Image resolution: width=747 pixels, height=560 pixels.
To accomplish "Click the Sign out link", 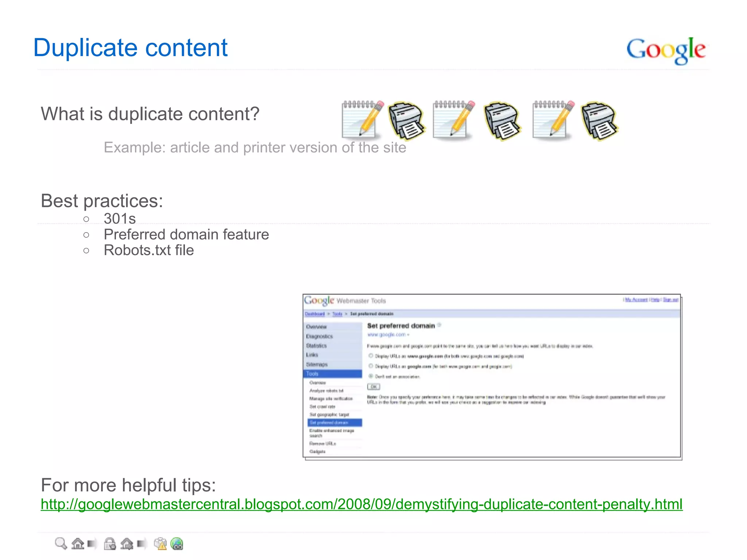I will 670,300.
